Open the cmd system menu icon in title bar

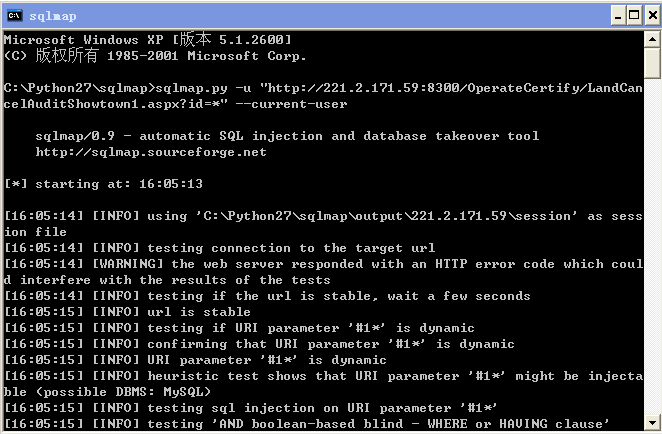[x=14, y=16]
